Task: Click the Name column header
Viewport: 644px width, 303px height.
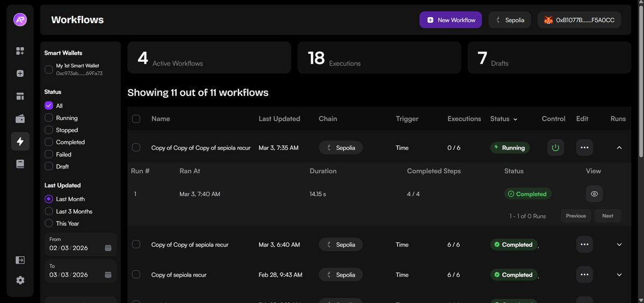Action: [161, 119]
